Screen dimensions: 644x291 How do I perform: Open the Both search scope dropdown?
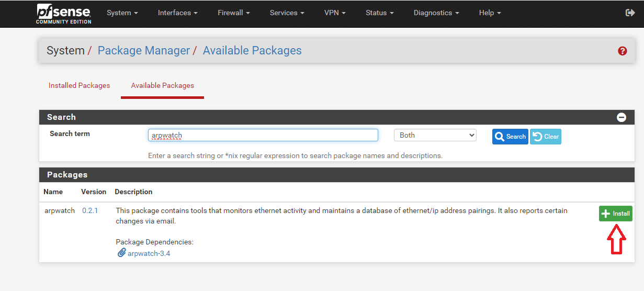pyautogui.click(x=435, y=135)
